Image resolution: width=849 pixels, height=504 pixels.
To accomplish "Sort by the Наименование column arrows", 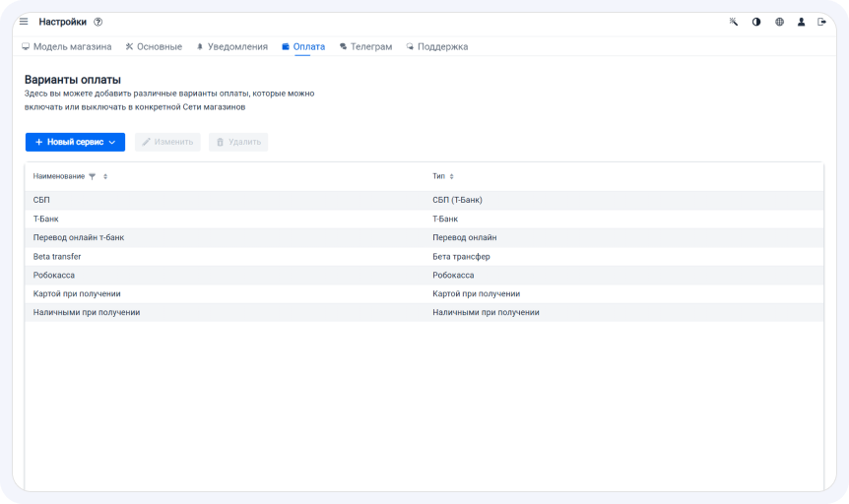I will pyautogui.click(x=105, y=176).
